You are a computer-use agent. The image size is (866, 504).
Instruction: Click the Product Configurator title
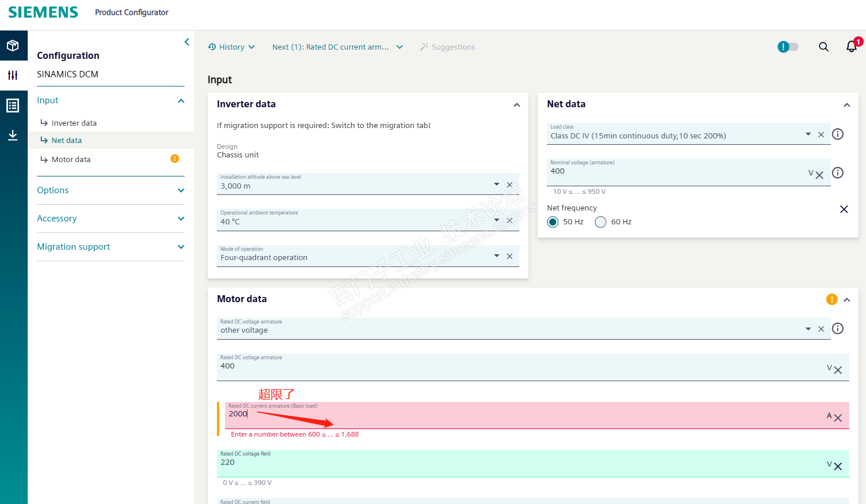tap(132, 12)
